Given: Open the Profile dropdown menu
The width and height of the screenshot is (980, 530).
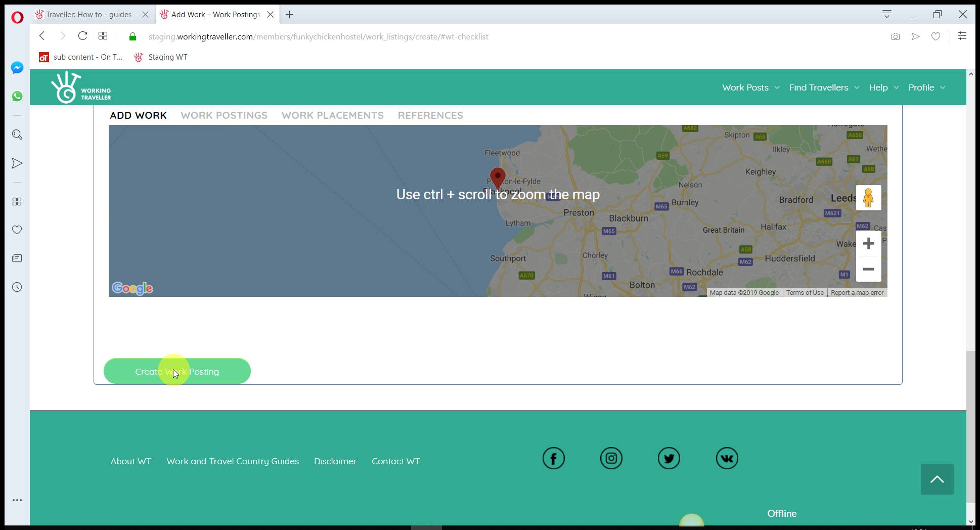Looking at the screenshot, I should [x=926, y=87].
